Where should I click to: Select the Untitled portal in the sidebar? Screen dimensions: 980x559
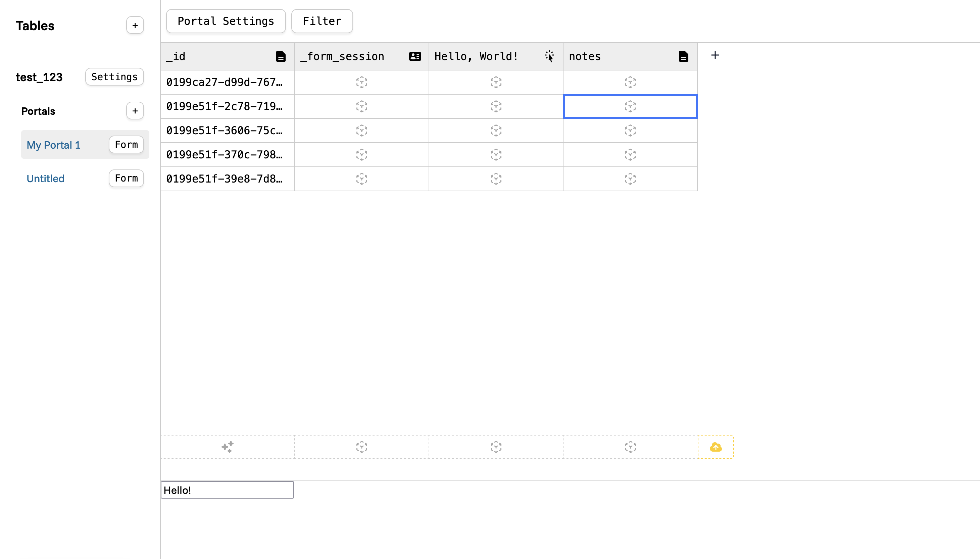[x=45, y=178]
